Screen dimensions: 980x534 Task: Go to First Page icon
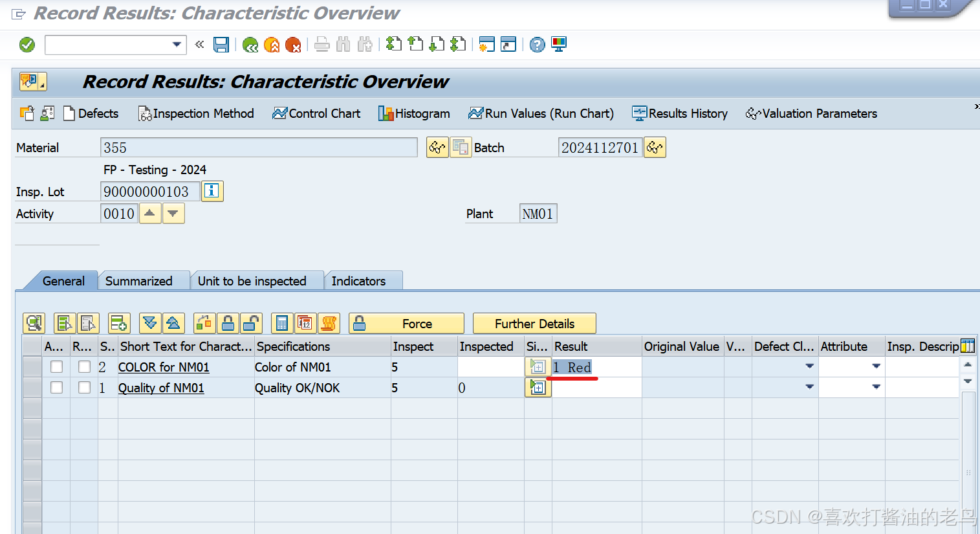point(394,44)
